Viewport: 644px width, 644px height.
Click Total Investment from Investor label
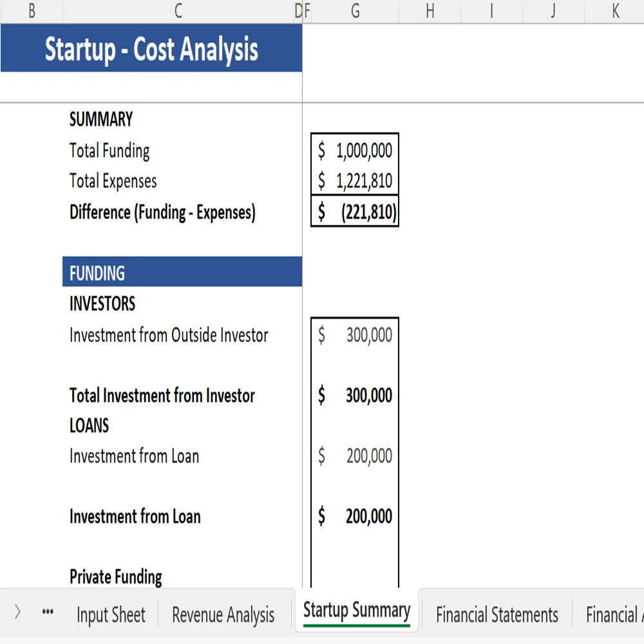point(162,395)
